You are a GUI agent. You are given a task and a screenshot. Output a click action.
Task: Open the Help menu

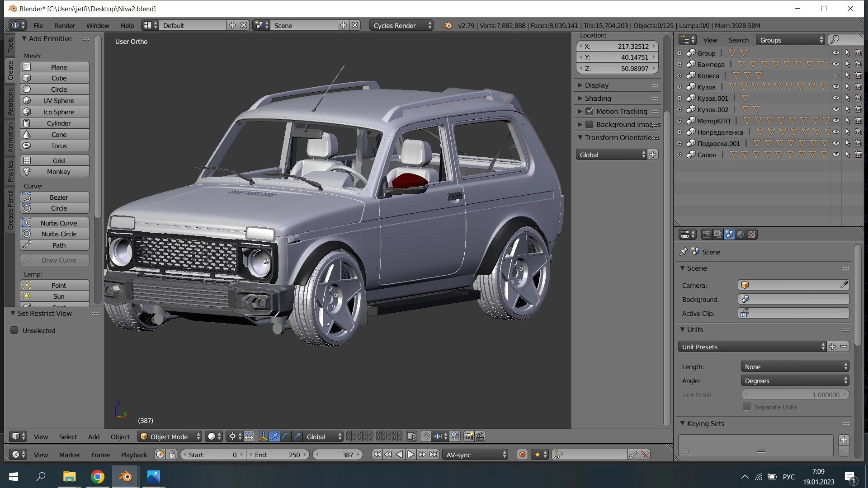127,25
